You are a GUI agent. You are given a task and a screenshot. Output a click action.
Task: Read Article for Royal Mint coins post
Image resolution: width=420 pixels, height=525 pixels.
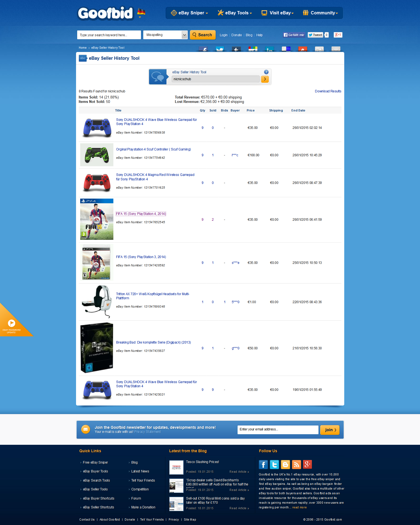pos(239,508)
